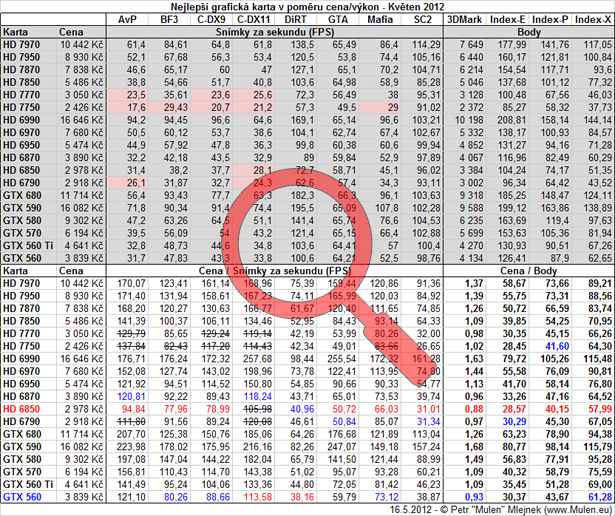The image size is (615, 516).
Task: Click the red 'HD 6850' row label
Action: pyautogui.click(x=22, y=409)
